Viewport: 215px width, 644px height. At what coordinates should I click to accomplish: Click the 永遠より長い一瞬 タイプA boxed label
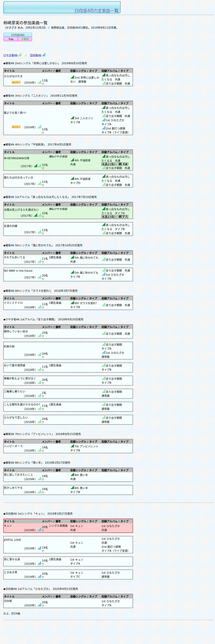pos(115,217)
